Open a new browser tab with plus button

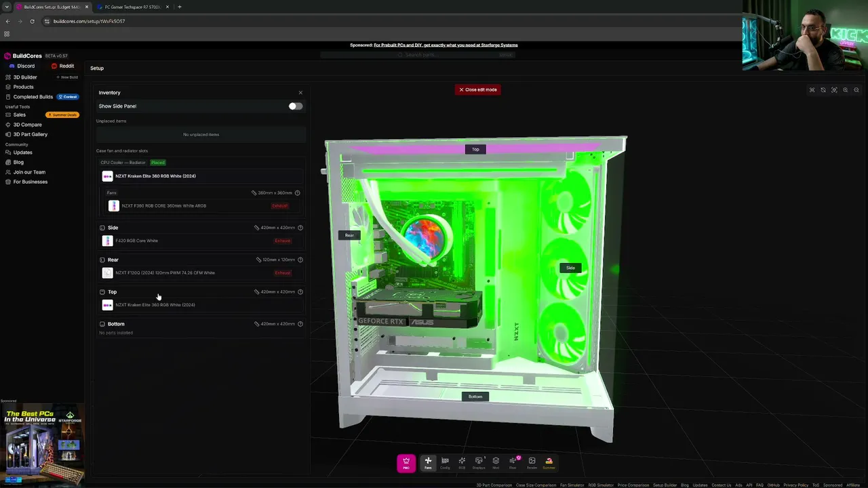pos(179,7)
